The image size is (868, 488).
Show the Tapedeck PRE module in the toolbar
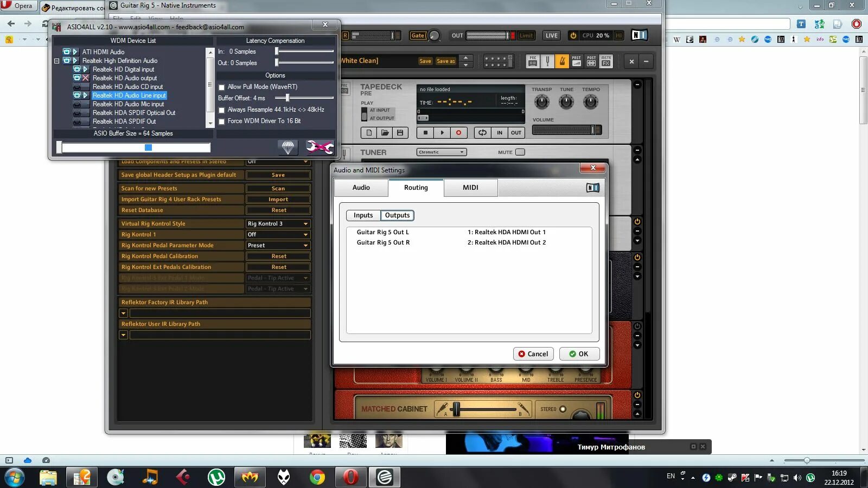pos(533,61)
